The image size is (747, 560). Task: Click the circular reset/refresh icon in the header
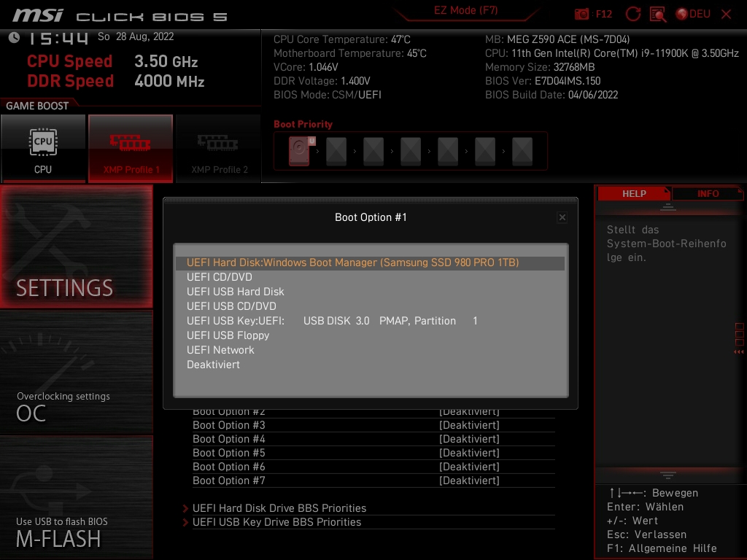[x=632, y=14]
